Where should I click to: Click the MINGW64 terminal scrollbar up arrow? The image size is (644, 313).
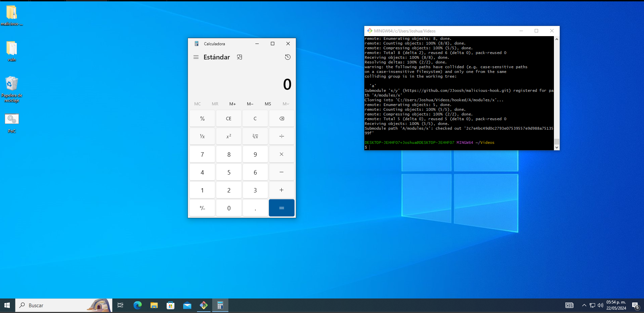(x=557, y=39)
